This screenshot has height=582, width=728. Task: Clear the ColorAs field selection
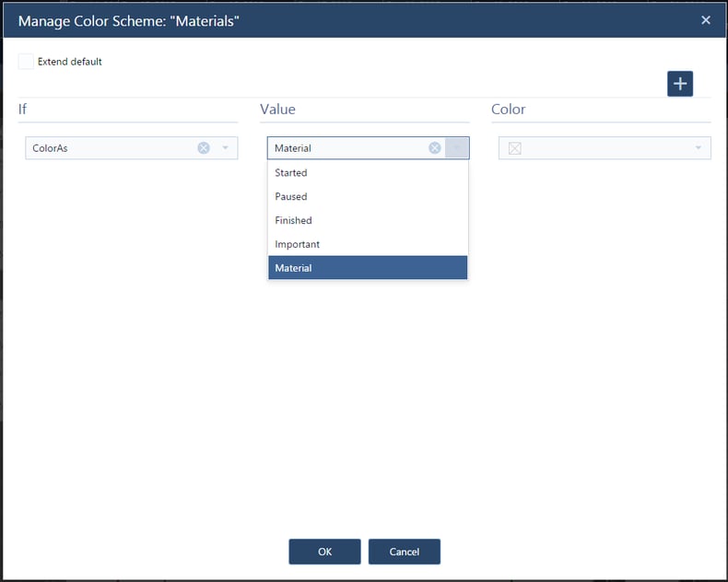click(x=204, y=148)
